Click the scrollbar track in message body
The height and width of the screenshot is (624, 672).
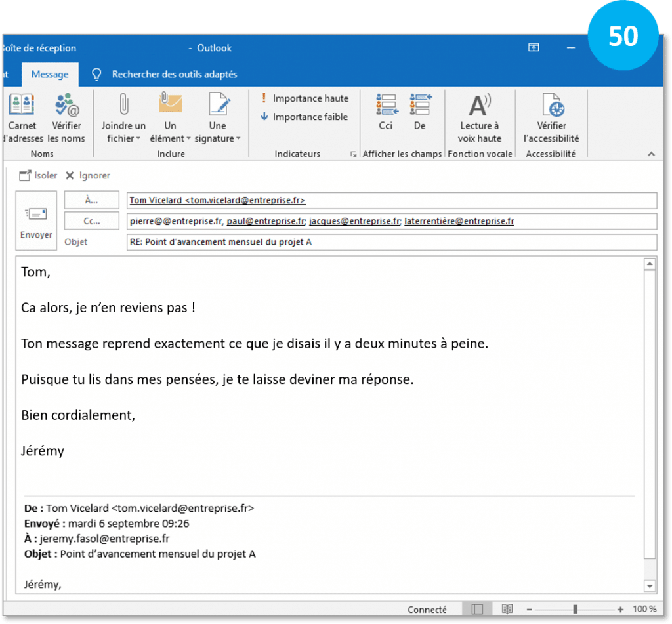650,570
